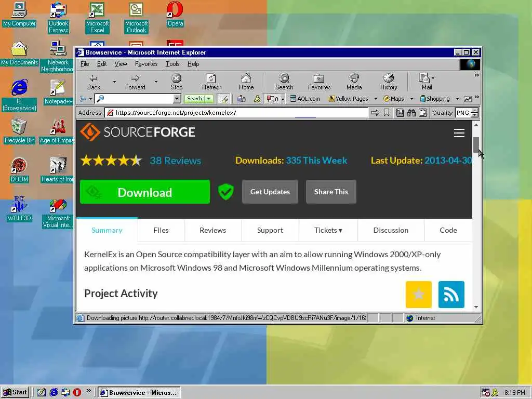Click the Windows Start button

point(15,392)
